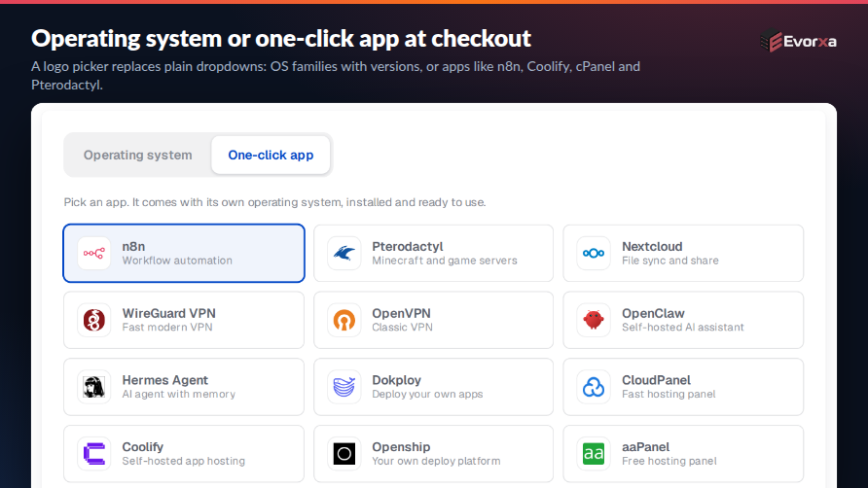Viewport: 868px width, 488px height.
Task: Click the 'A logo picker replaces plain dropdowns' subtitle
Action: 336,75
